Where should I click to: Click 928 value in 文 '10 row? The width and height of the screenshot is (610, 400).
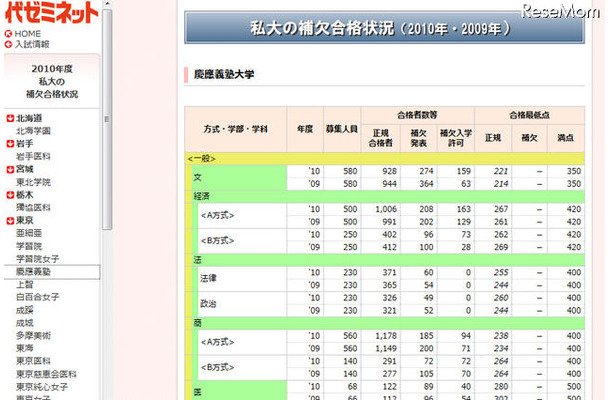click(x=389, y=171)
